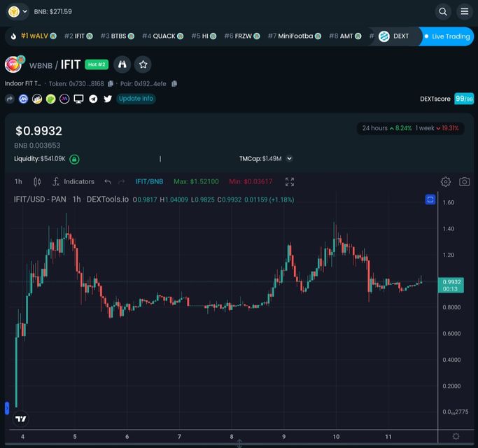The height and width of the screenshot is (448, 478).
Task: Click the 1 week 19.31% change
Action: pyautogui.click(x=437, y=128)
